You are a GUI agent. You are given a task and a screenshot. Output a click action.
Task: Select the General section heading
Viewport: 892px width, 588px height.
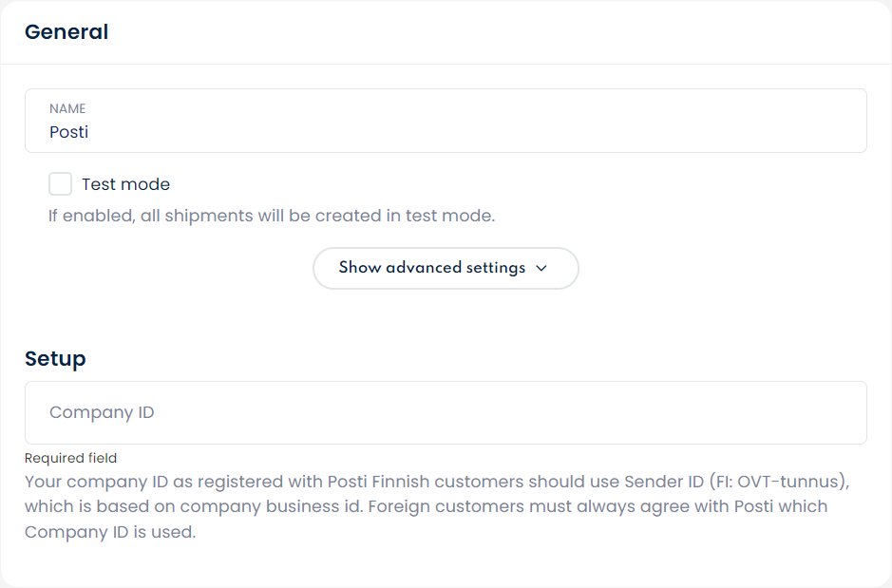tap(66, 32)
